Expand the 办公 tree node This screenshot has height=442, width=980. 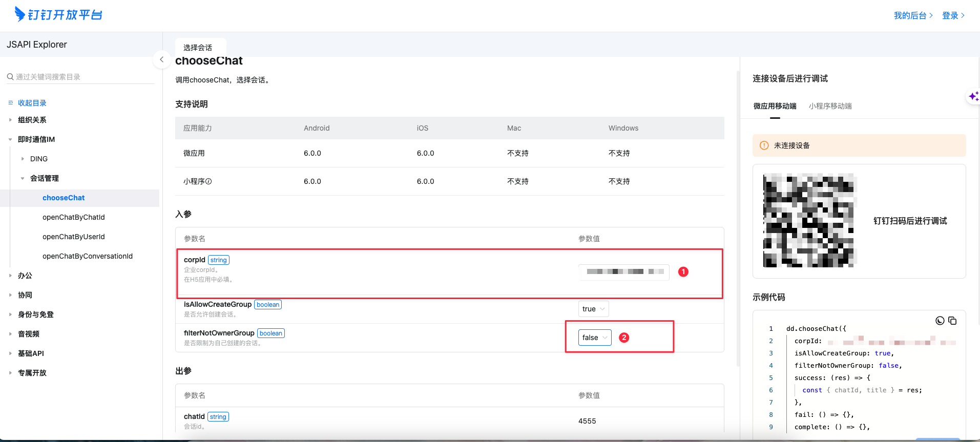pos(10,276)
